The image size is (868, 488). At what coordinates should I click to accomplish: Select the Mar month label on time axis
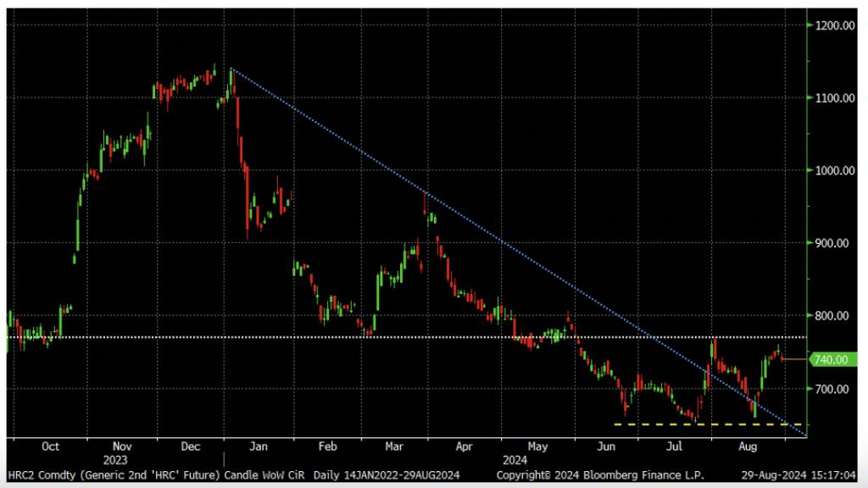coord(394,446)
